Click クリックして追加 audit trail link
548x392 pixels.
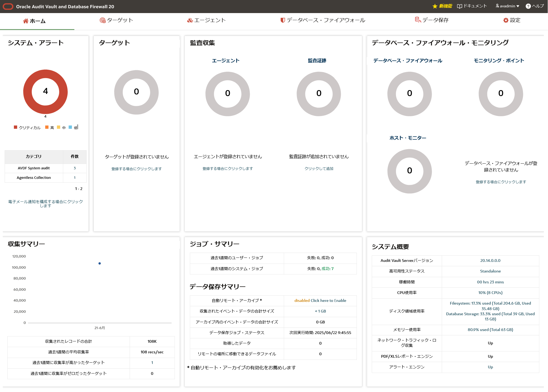tap(319, 169)
